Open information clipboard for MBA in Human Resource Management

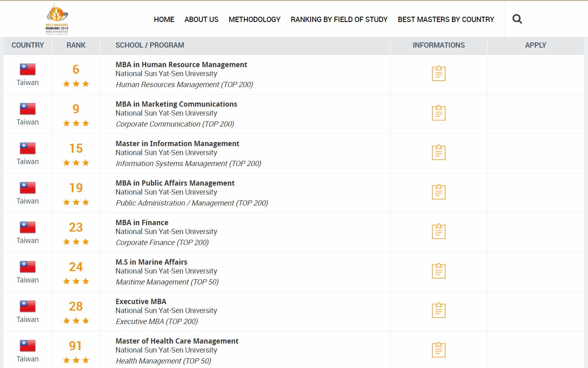439,73
